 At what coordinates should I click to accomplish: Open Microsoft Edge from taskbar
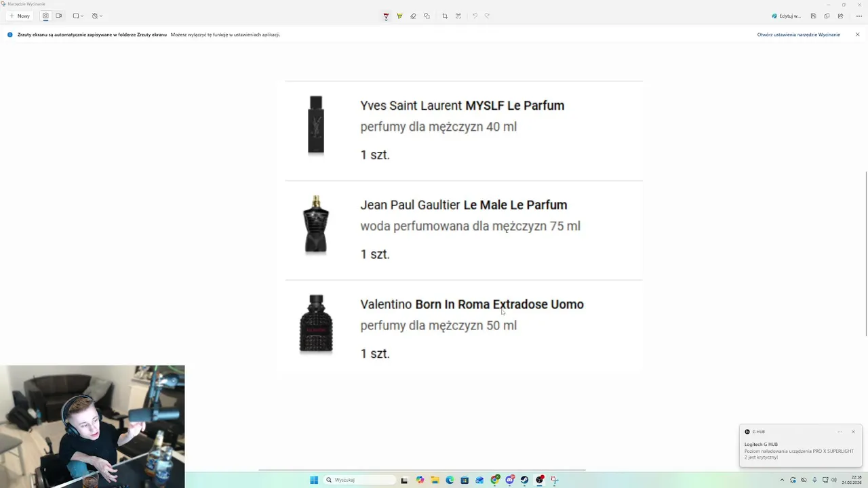coord(450,480)
